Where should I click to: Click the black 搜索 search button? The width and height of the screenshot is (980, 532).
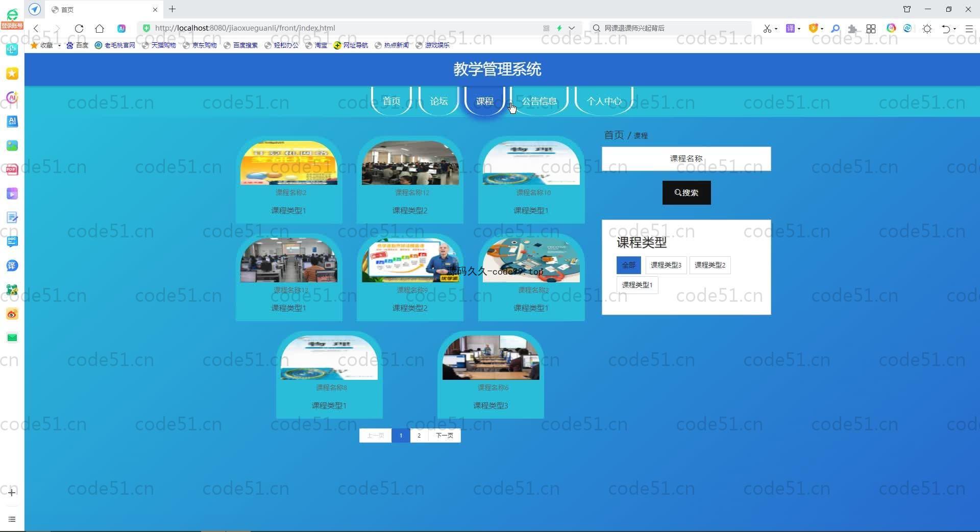tap(686, 192)
